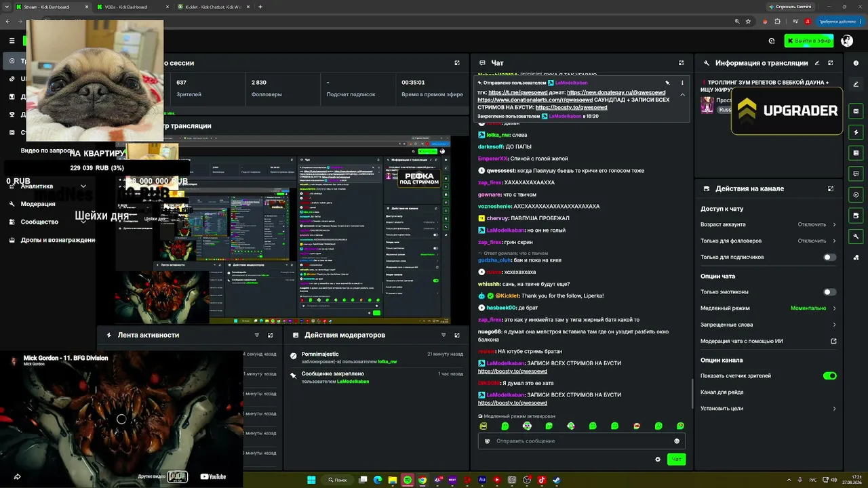The width and height of the screenshot is (868, 488).
Task: Switch to the Kicklet Chatbot tab
Action: pos(214,7)
